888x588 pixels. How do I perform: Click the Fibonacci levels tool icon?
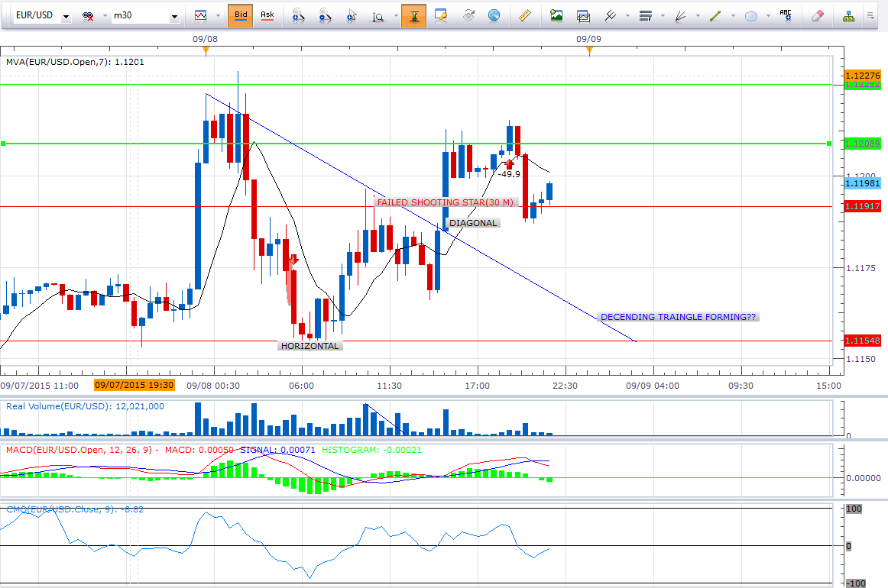(645, 15)
